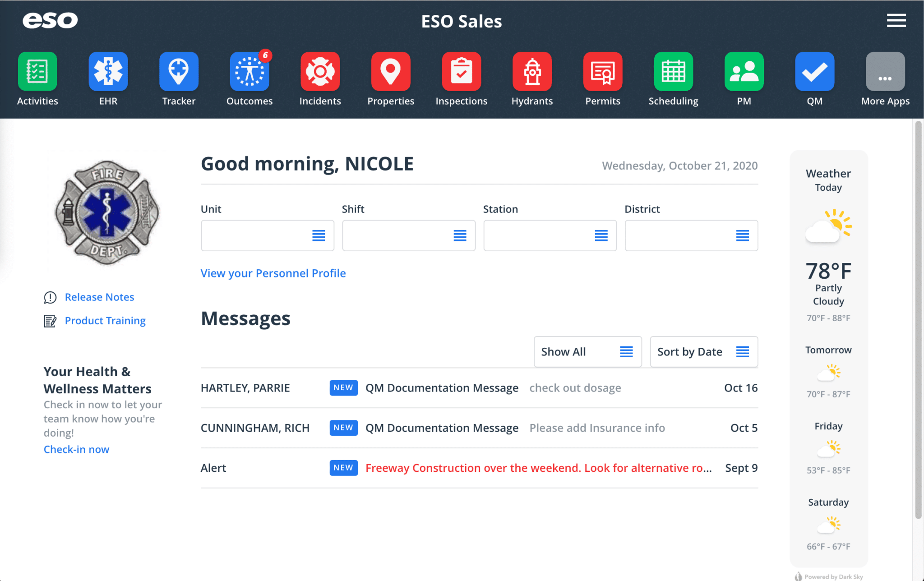
Task: Click the page's vertical scrollbar
Action: coord(918,320)
